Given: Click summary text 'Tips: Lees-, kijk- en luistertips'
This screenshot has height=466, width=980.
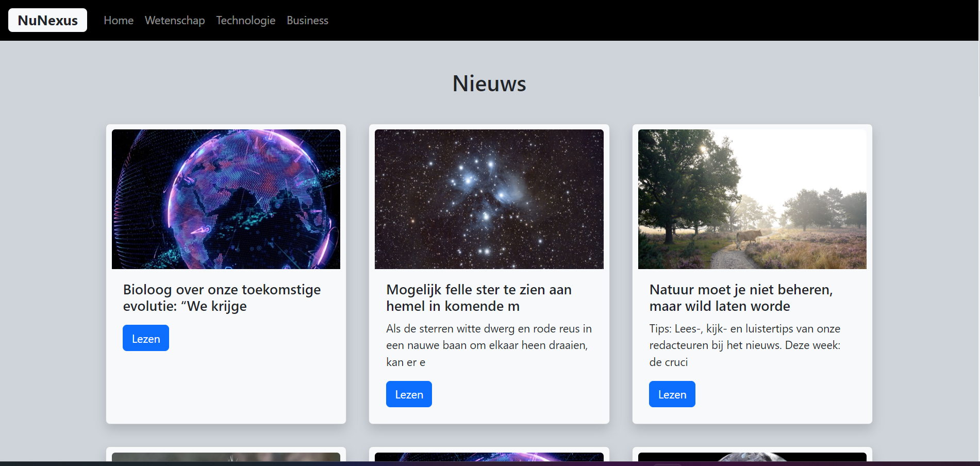Looking at the screenshot, I should pos(745,345).
